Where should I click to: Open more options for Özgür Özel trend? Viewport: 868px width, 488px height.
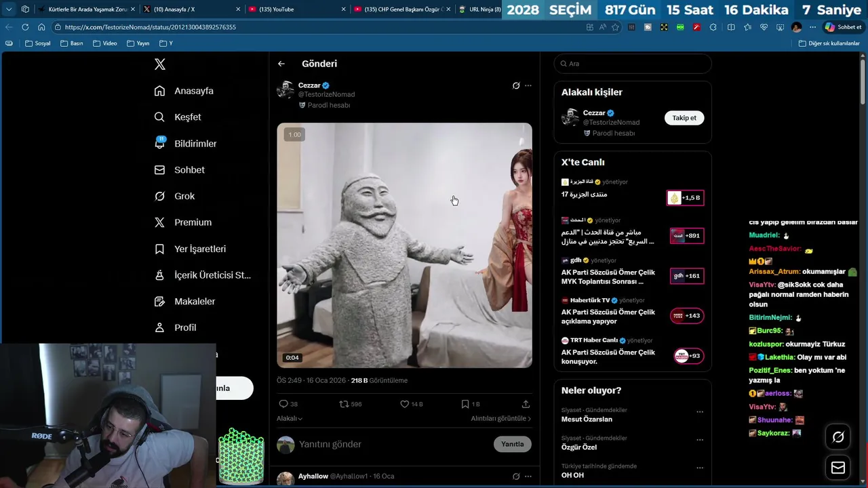[700, 440]
